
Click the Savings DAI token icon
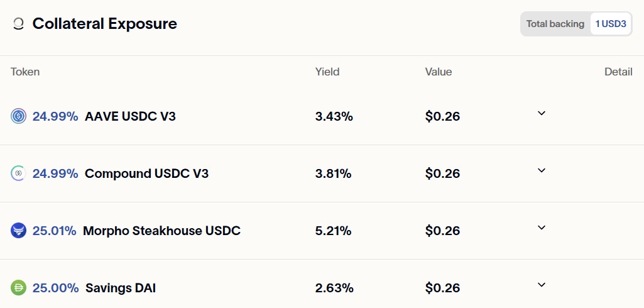coord(18,287)
